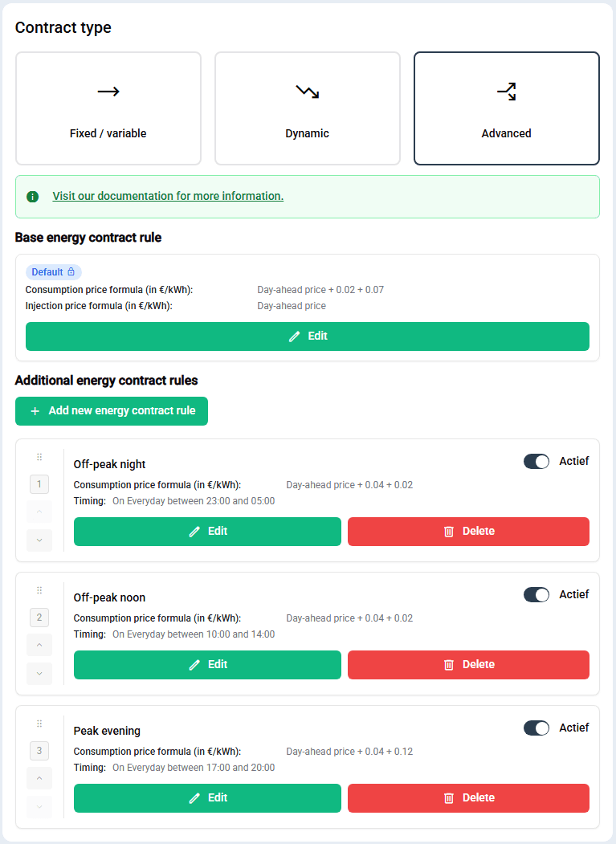Image resolution: width=616 pixels, height=844 pixels.
Task: Click the zigzag Dynamic contract icon
Action: coord(307,92)
